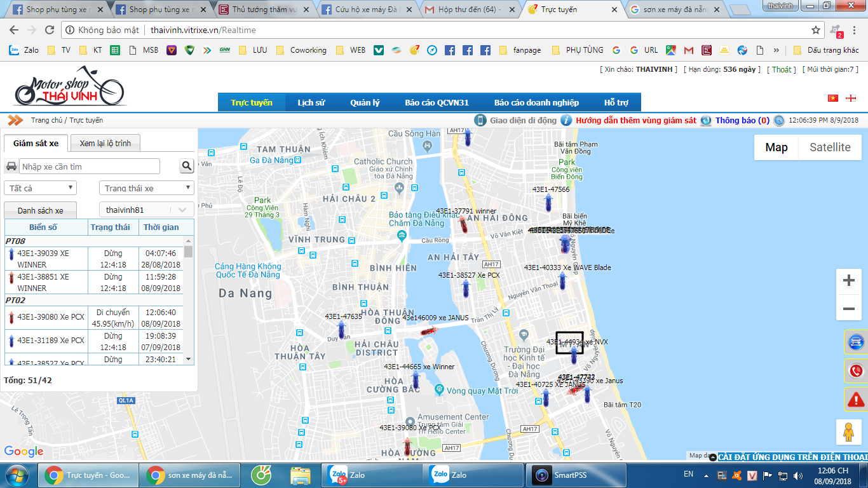Open the Hỗ trợ menu
Screen dimensions: 868x488
(x=616, y=102)
